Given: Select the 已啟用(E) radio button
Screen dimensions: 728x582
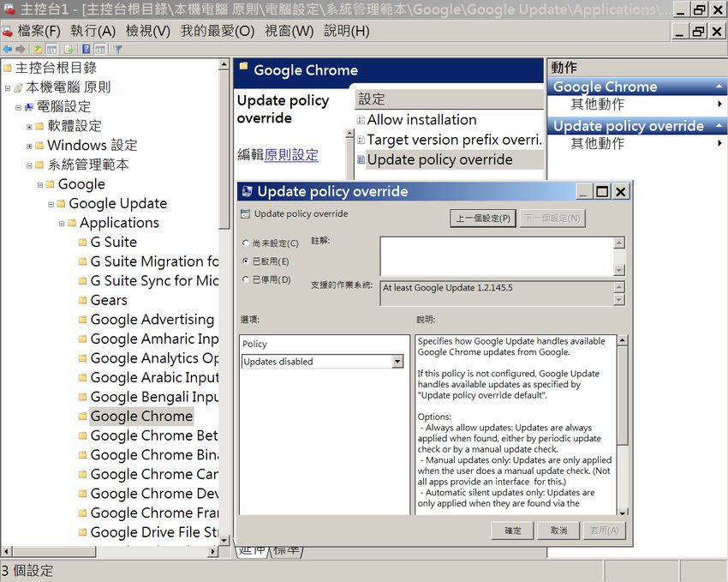Looking at the screenshot, I should tap(246, 261).
